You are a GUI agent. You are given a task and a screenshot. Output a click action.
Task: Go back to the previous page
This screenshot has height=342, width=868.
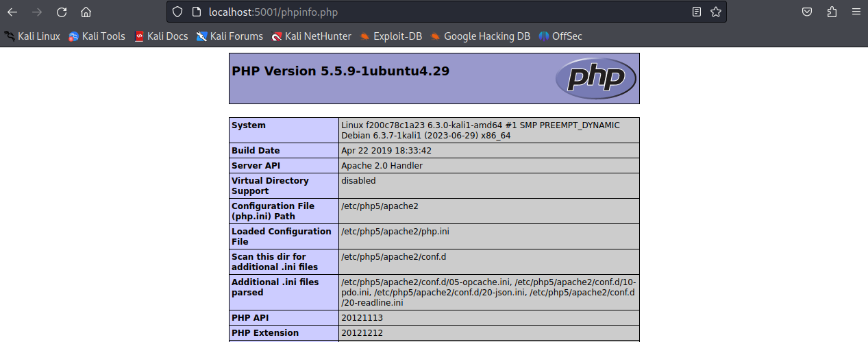pyautogui.click(x=12, y=12)
